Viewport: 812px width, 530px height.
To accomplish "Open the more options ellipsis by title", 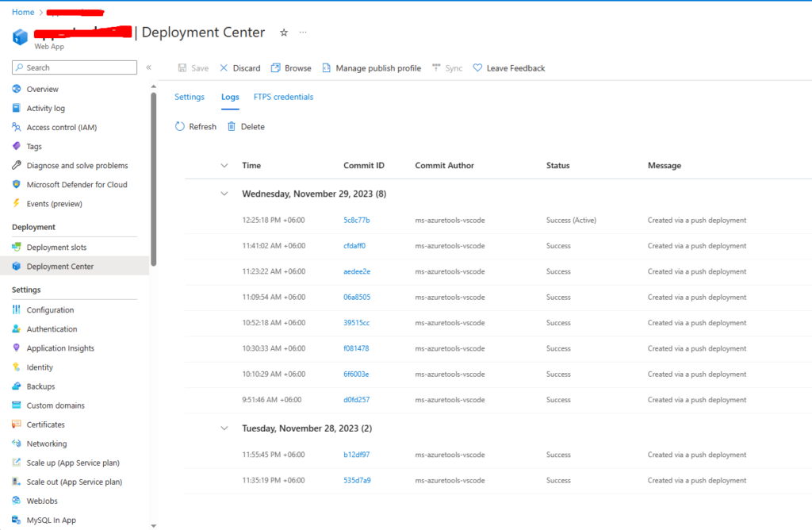I will coord(303,33).
